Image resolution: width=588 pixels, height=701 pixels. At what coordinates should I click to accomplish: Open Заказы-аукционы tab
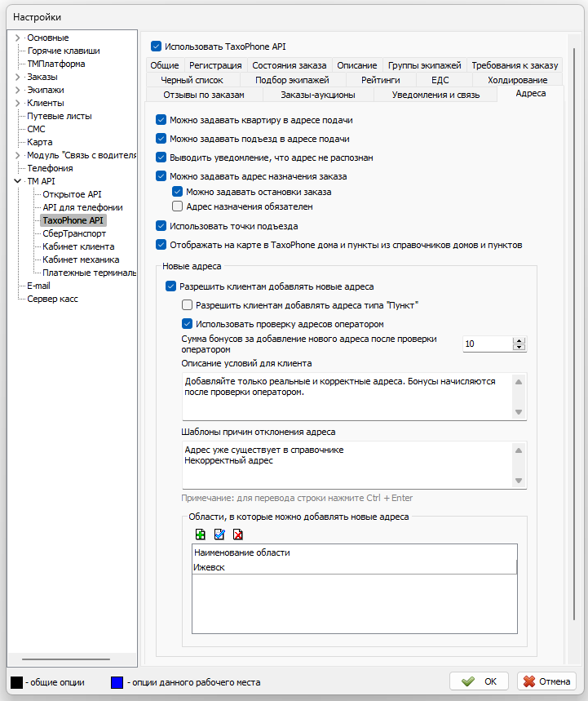tap(318, 95)
